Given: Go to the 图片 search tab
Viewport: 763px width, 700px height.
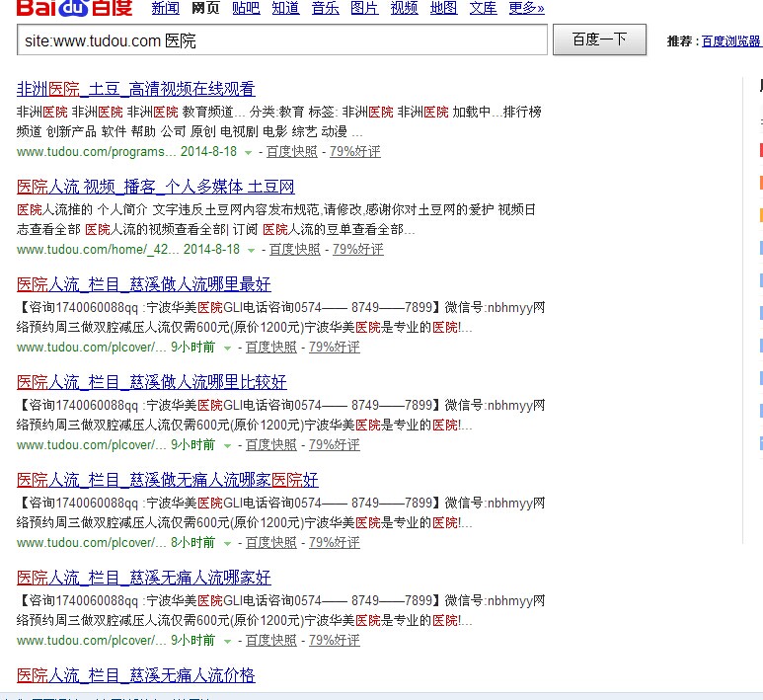Looking at the screenshot, I should coord(364,9).
